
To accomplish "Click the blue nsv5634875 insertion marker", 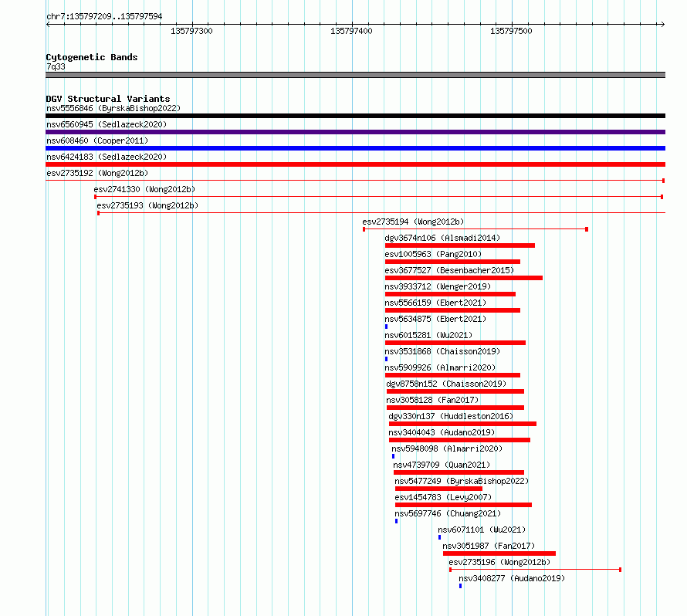I will [x=387, y=327].
